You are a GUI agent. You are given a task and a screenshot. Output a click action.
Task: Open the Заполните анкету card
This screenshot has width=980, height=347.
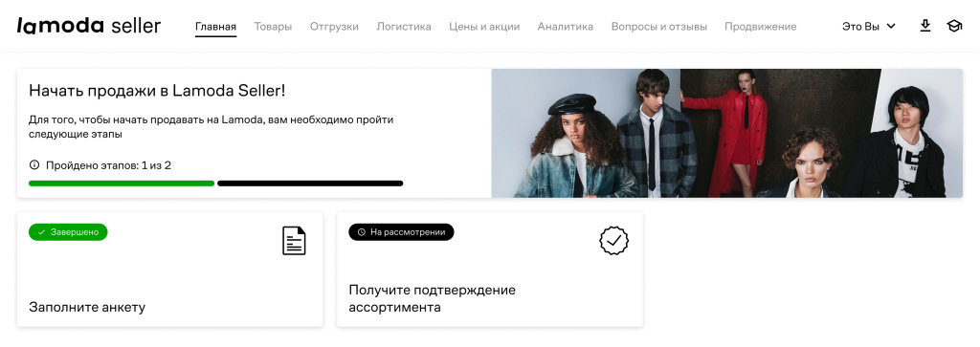tap(170, 269)
